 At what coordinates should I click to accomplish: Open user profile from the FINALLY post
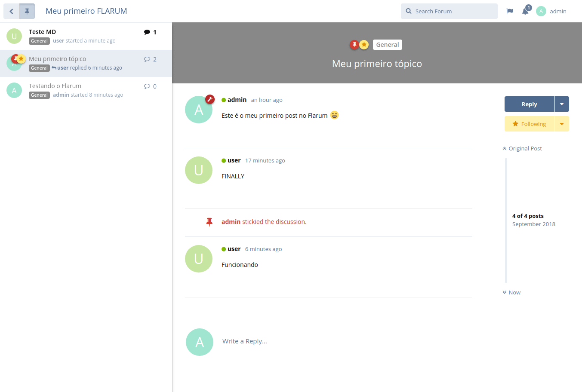coord(234,160)
